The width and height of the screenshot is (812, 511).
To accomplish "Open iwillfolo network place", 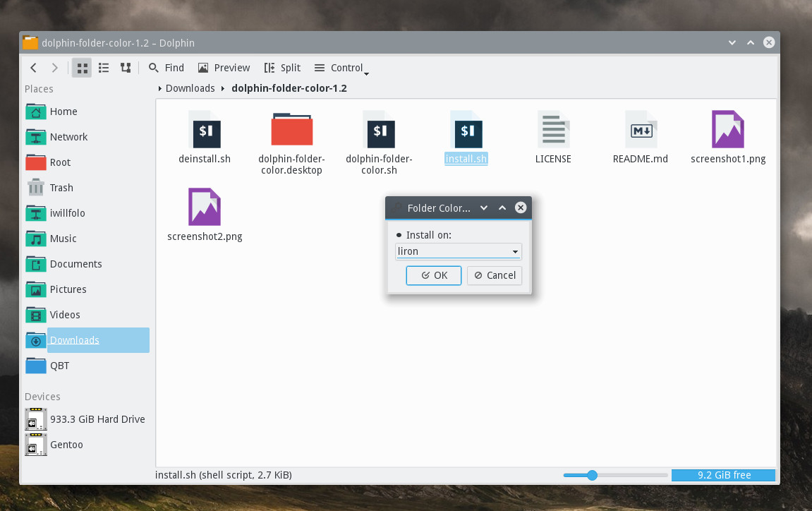I will point(87,213).
